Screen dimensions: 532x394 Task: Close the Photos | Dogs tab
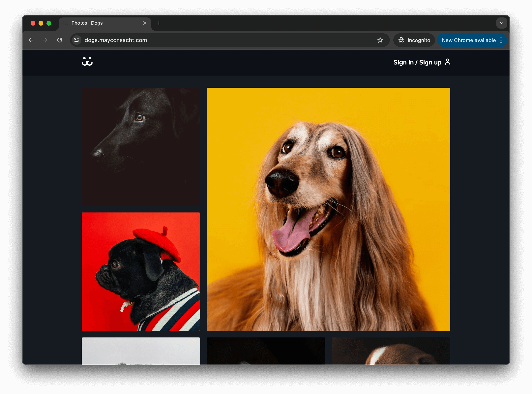click(x=144, y=23)
